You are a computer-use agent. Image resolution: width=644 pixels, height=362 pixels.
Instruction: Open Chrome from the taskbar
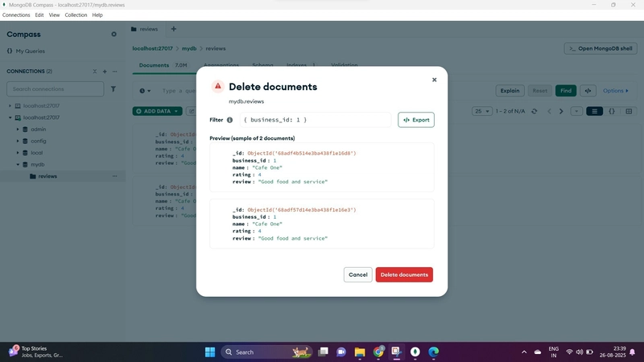click(378, 352)
